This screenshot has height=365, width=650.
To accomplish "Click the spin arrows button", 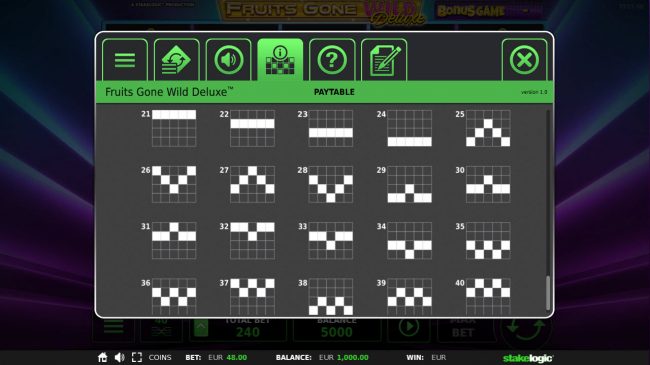I will [x=526, y=330].
